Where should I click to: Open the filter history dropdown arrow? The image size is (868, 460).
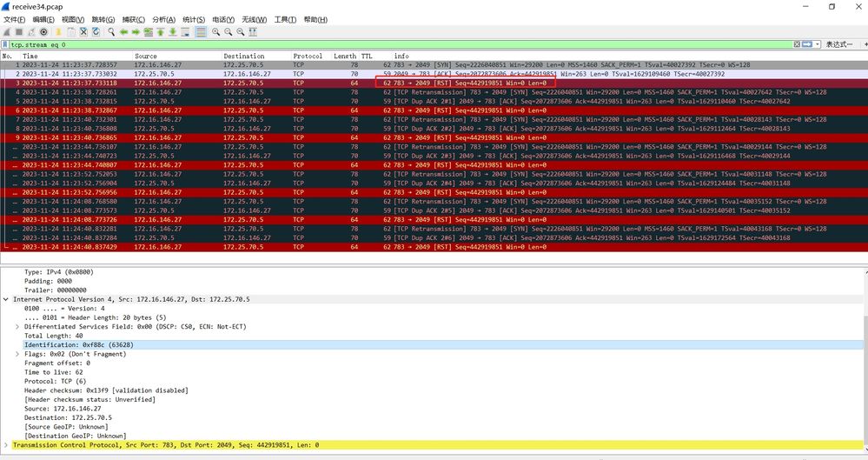click(x=817, y=44)
